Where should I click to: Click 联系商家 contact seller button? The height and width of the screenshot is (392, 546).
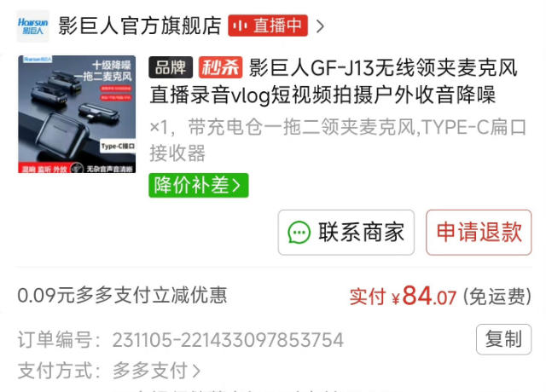[x=346, y=233]
